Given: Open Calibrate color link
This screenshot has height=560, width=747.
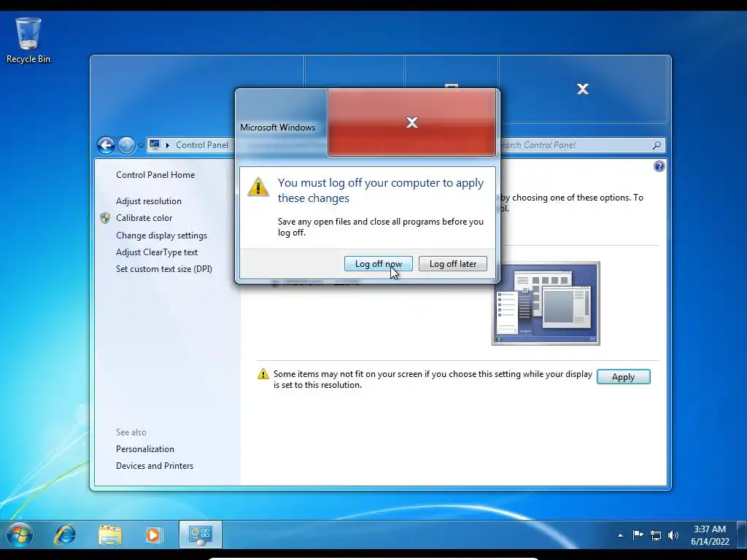Looking at the screenshot, I should point(144,217).
